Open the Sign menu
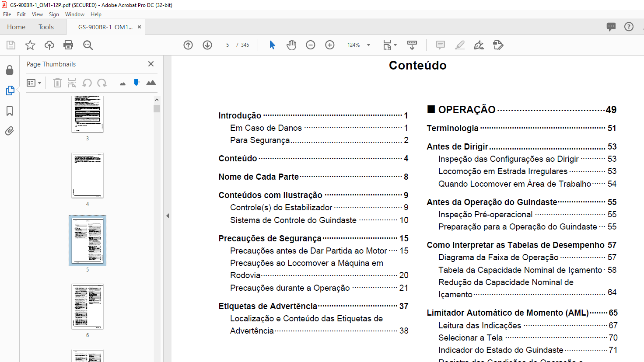644x362 pixels. coord(54,14)
